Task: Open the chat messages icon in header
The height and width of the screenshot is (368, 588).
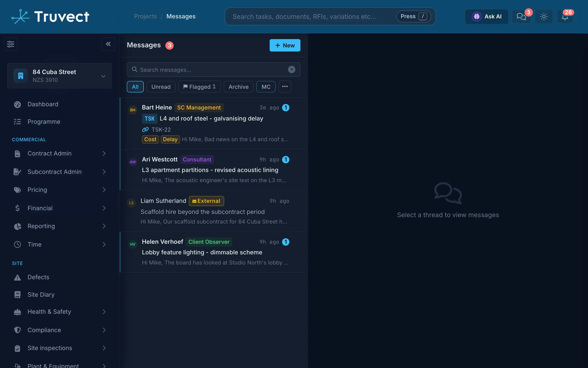Action: point(521,17)
